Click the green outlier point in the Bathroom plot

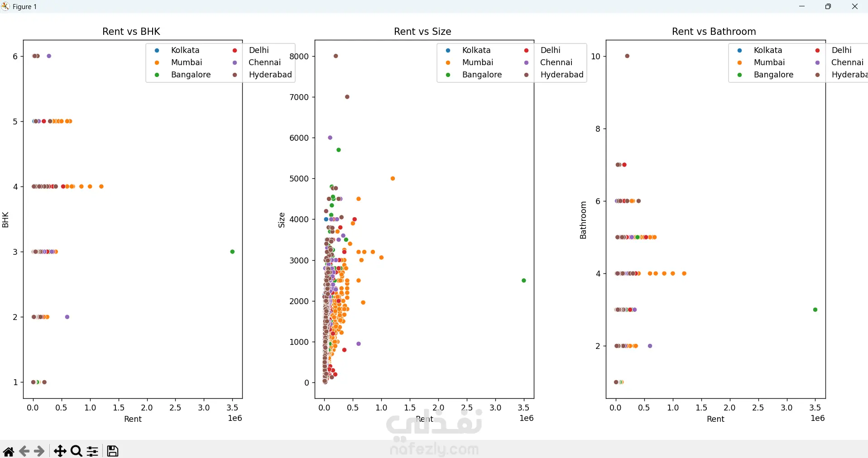815,310
